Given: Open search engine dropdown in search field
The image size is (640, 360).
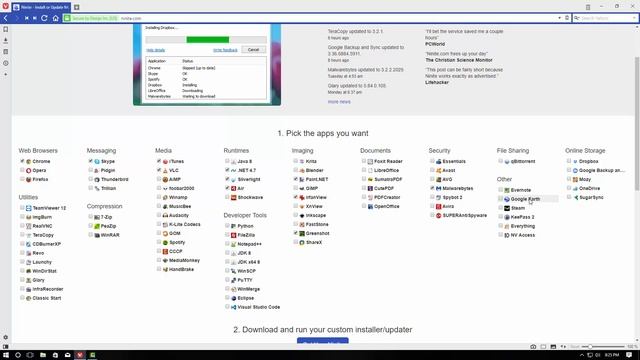Looking at the screenshot, I should point(577,18).
